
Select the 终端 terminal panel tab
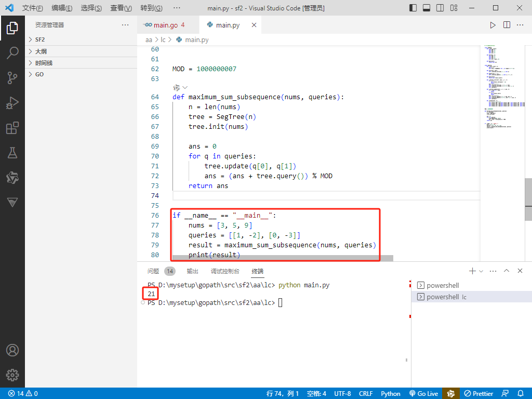[x=258, y=271]
